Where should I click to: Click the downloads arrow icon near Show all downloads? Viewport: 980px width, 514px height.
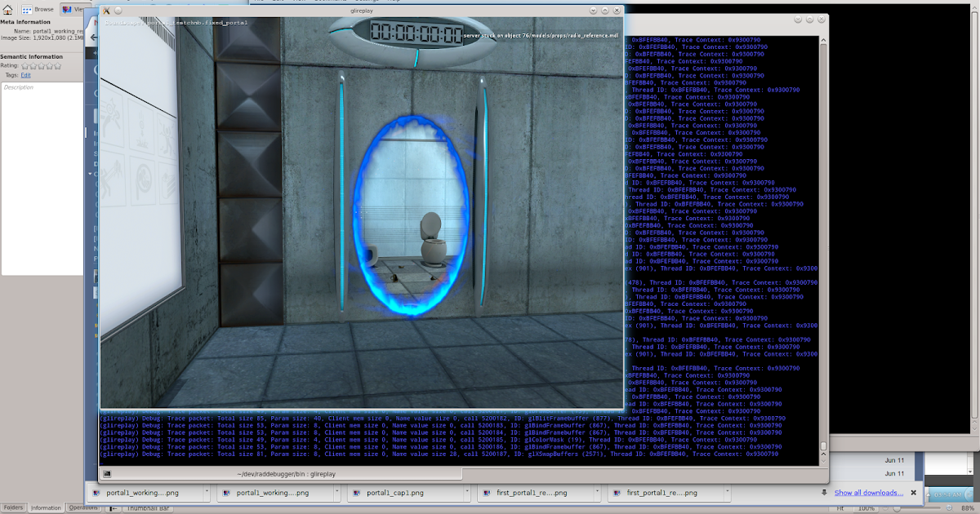click(824, 492)
